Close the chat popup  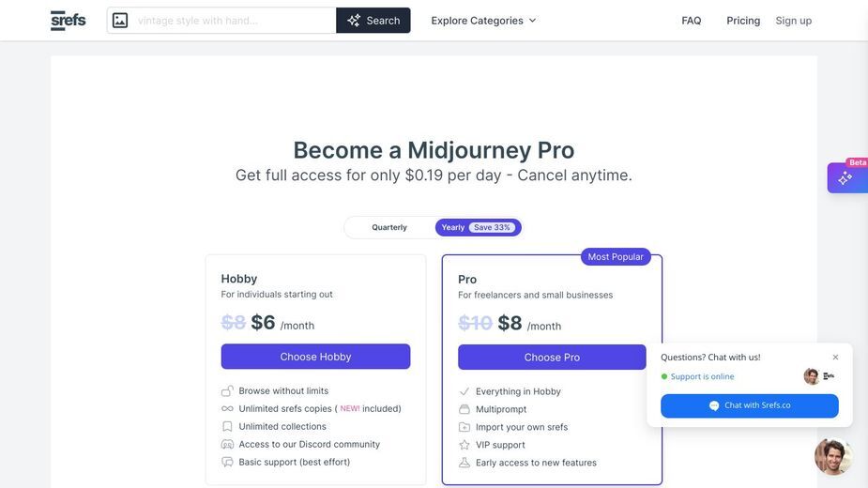tap(835, 358)
